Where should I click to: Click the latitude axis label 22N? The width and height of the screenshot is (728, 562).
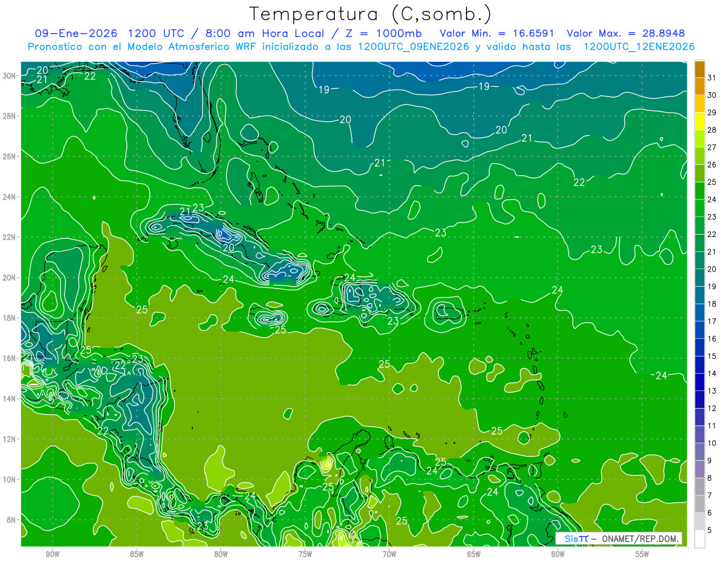9,237
